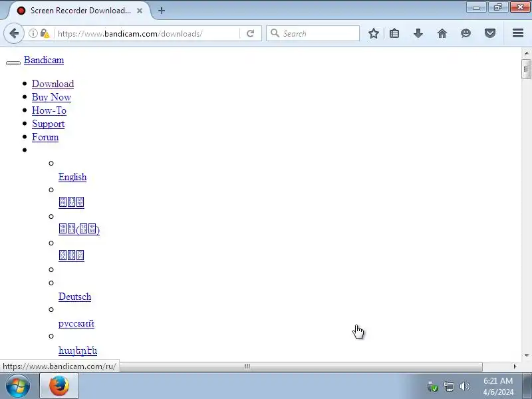The height and width of the screenshot is (399, 532).
Task: Click the horizontal scrollbar right arrow
Action: (x=515, y=366)
